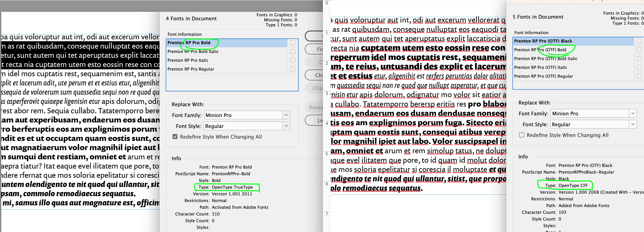The width and height of the screenshot is (644, 232).
Task: Select Prenton RP Pro (OTF) Bold font row
Action: tap(540, 50)
